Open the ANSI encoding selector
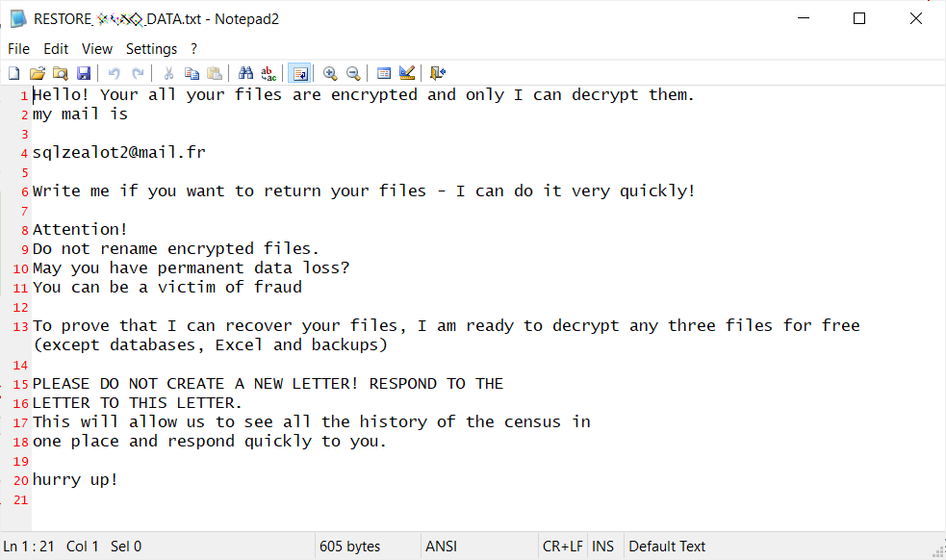 tap(441, 547)
